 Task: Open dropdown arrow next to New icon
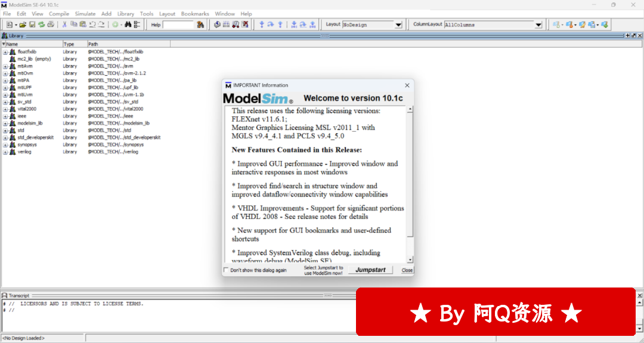coord(16,25)
